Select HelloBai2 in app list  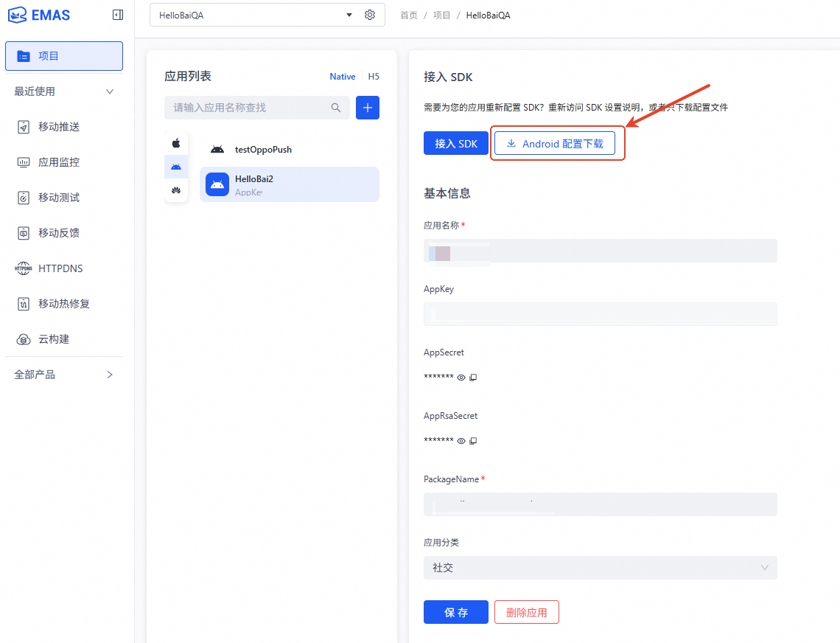290,184
